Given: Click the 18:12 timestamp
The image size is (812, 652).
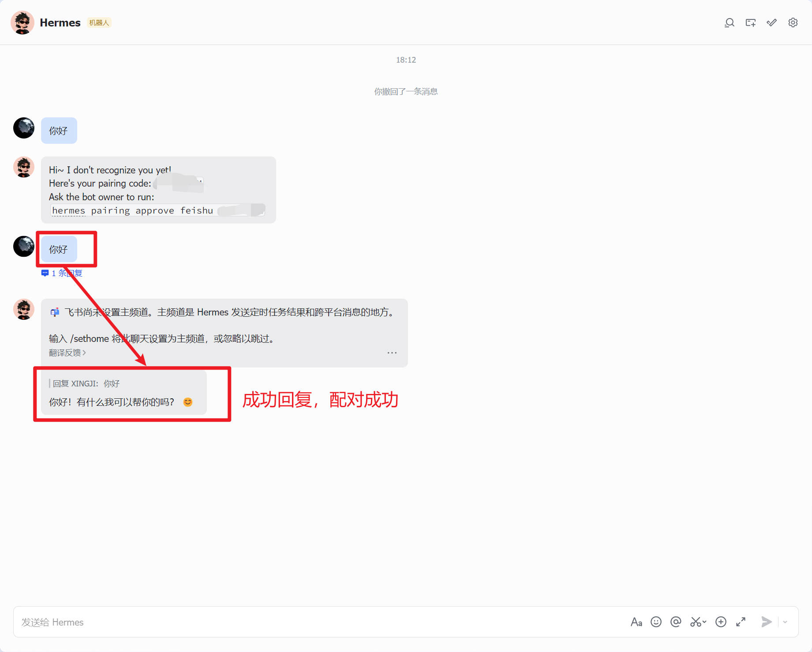Looking at the screenshot, I should (406, 60).
